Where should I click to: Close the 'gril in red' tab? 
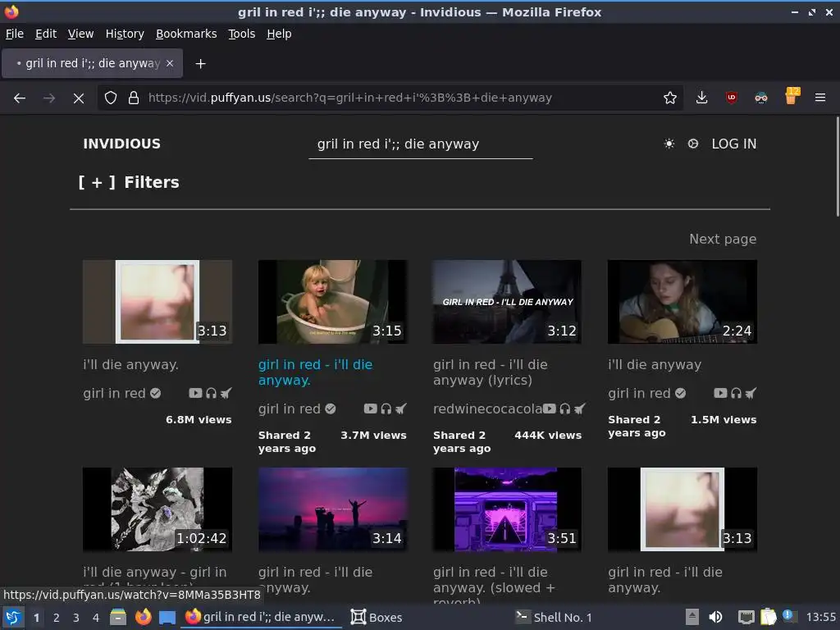[170, 63]
